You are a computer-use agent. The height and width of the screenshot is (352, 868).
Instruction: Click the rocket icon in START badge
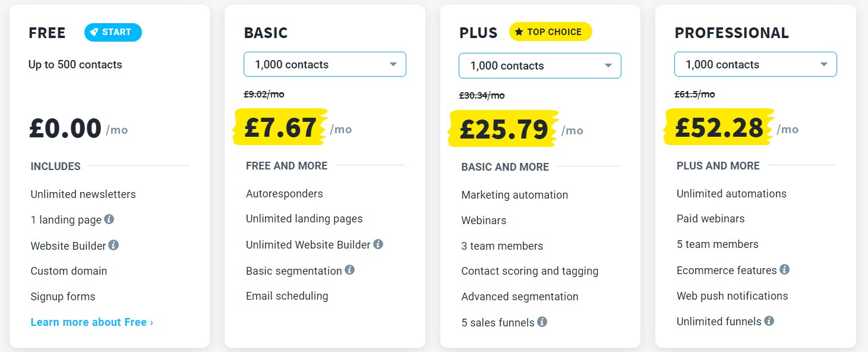pos(94,32)
